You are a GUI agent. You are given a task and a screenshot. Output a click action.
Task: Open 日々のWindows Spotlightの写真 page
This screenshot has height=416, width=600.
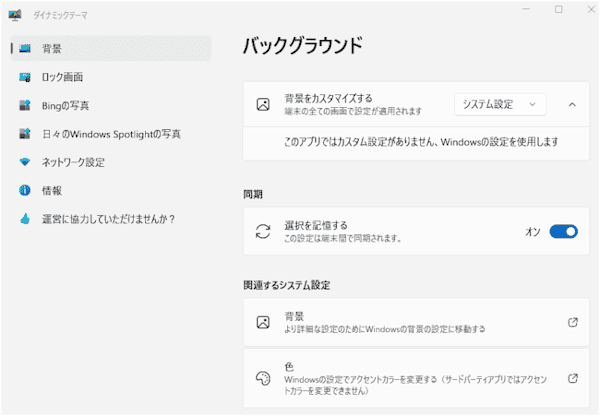pos(111,134)
